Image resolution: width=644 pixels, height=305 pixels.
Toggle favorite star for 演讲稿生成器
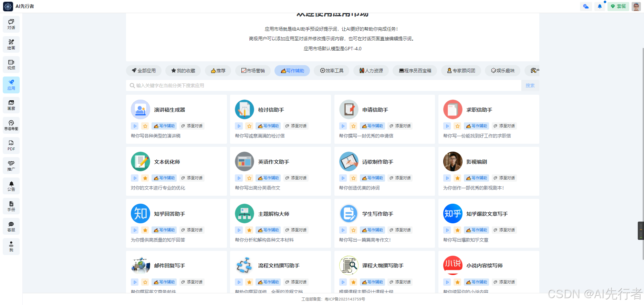point(145,126)
